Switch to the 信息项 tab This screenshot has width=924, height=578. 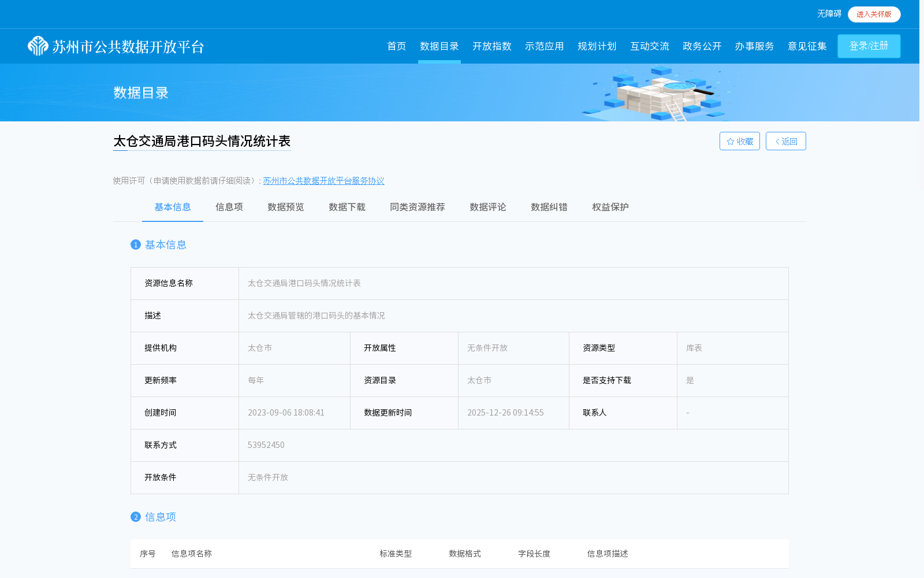pyautogui.click(x=229, y=207)
